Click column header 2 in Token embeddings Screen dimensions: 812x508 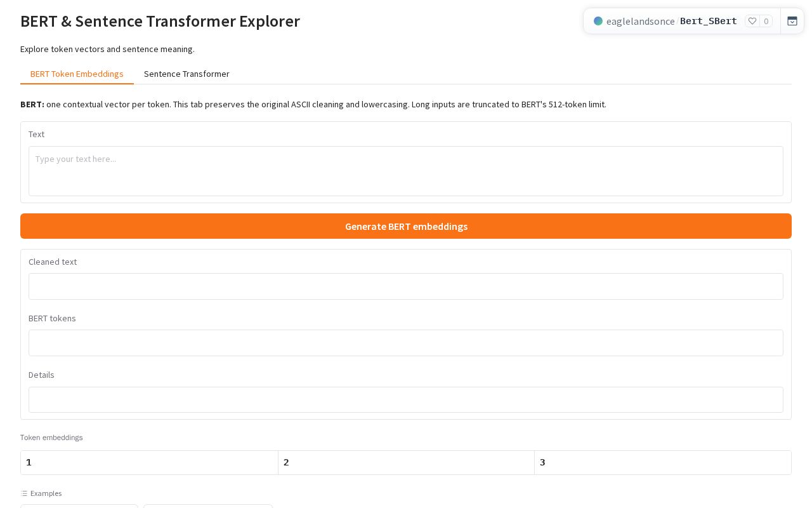406,462
